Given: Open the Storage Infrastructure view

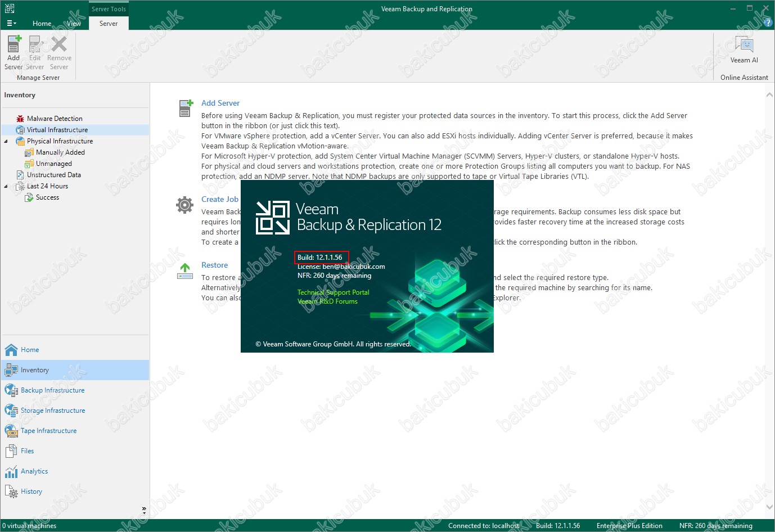Looking at the screenshot, I should tap(75, 411).
